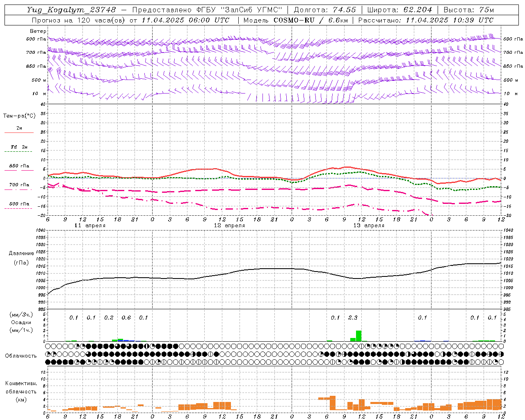Click the Ветер panel label

(x=38, y=31)
